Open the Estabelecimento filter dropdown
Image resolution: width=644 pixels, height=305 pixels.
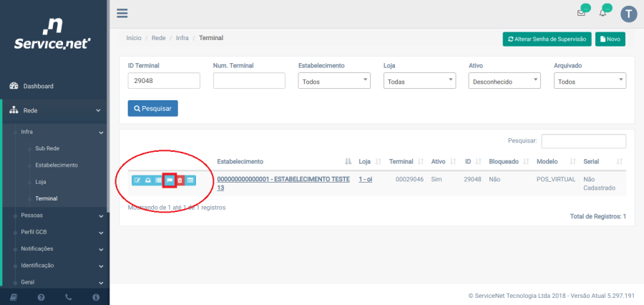click(x=333, y=82)
